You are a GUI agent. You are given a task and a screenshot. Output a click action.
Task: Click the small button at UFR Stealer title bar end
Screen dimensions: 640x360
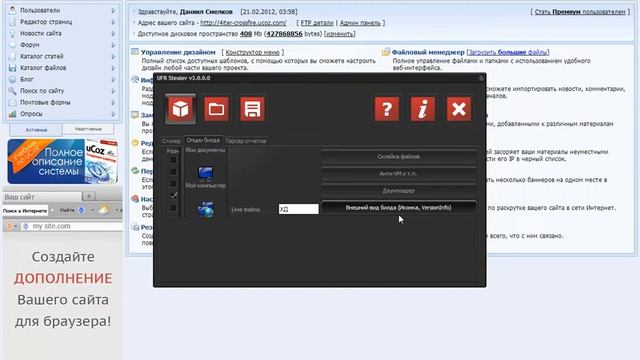coord(481,78)
